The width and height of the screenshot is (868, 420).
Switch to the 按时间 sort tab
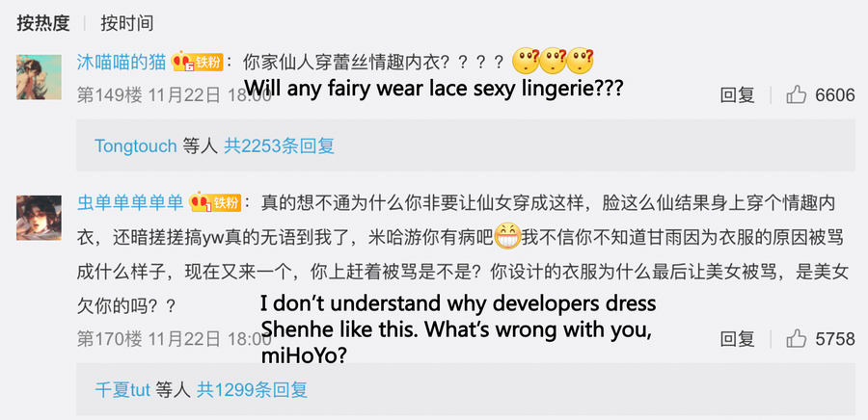tap(126, 22)
